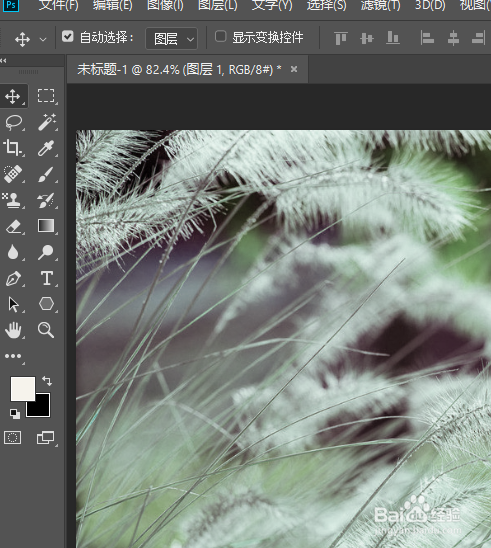Enable the 显示变换控件 checkbox
This screenshot has width=491, height=548.
click(x=221, y=36)
